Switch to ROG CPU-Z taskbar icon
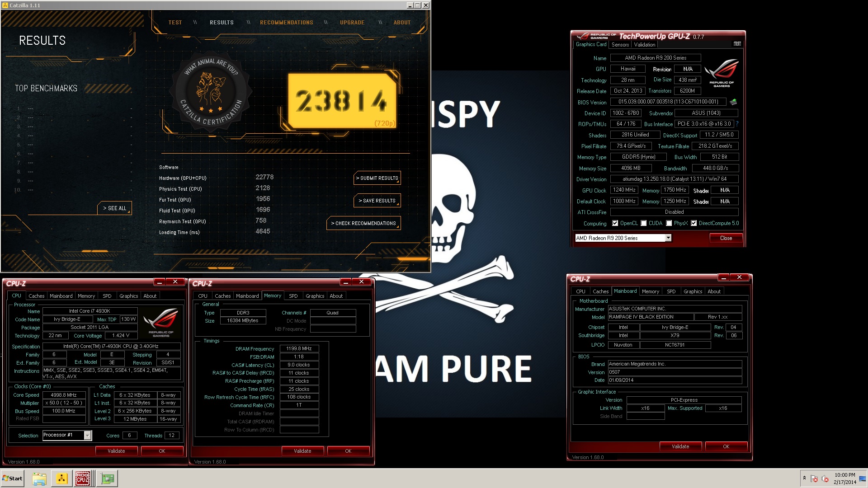 tap(83, 479)
